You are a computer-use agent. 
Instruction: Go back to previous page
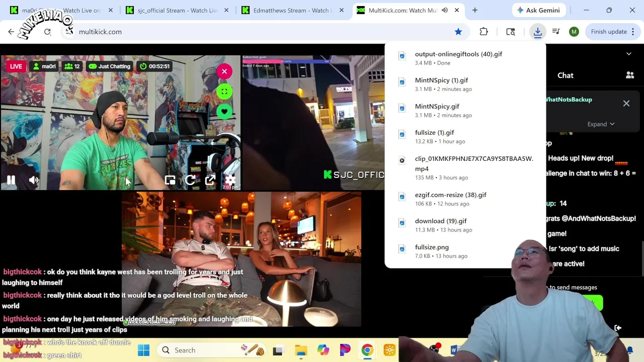(x=11, y=32)
